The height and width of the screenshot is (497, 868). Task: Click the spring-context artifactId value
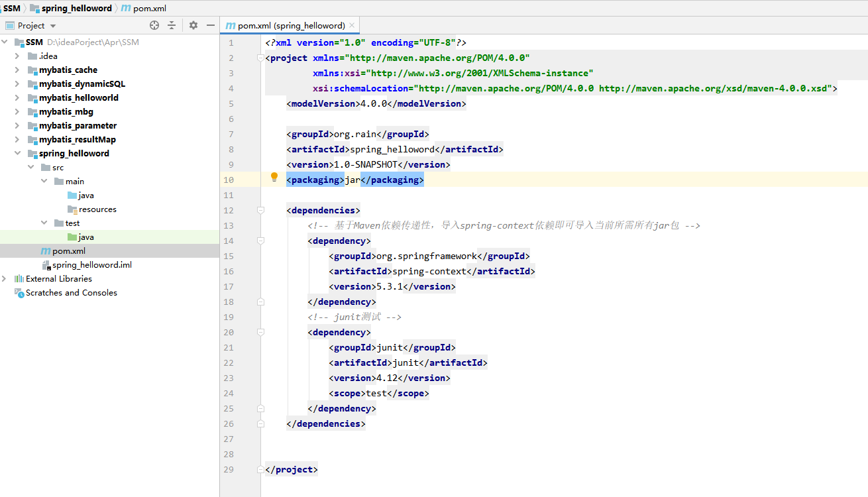tap(429, 272)
